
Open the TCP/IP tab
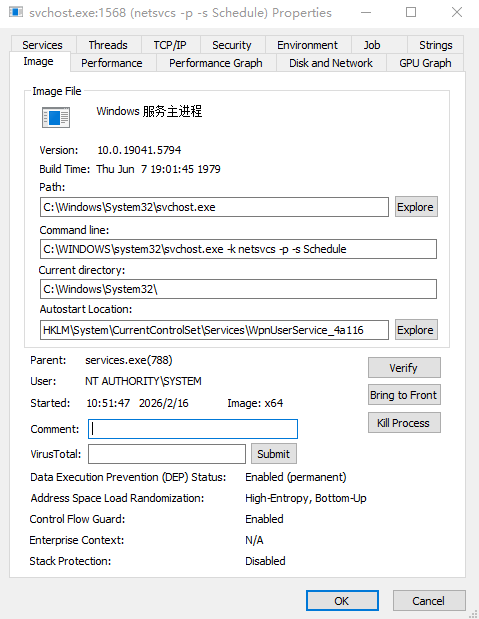170,45
